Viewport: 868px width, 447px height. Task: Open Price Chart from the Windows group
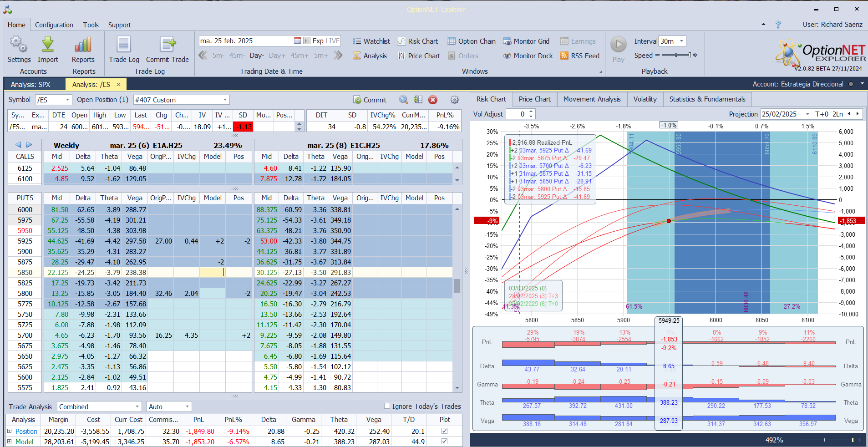point(419,56)
